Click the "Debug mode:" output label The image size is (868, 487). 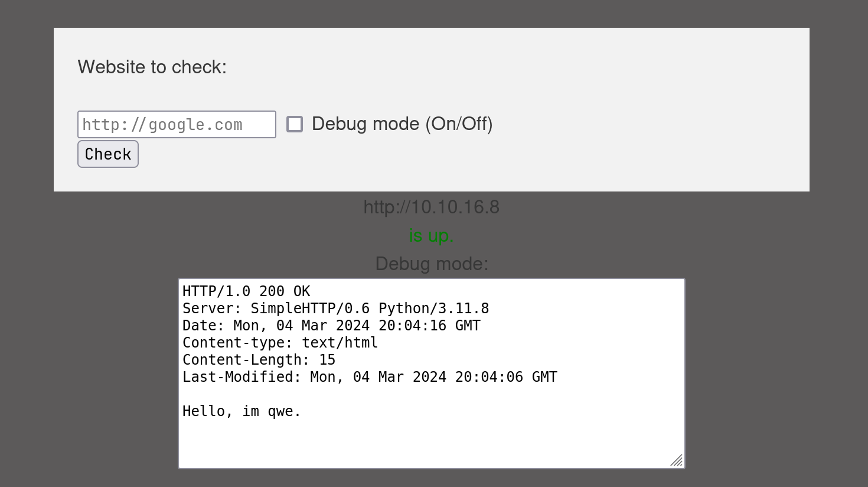[x=432, y=264]
